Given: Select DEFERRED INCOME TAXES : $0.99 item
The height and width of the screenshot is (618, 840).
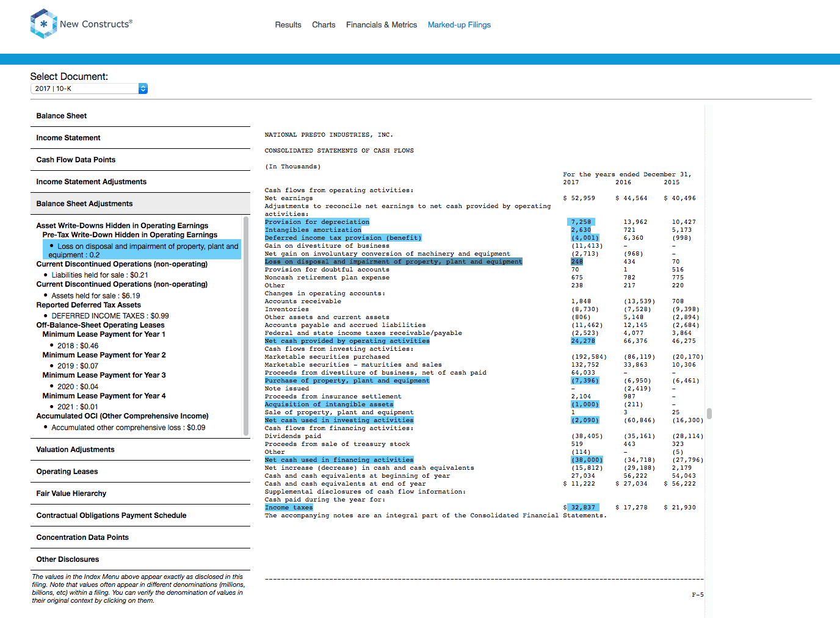Looking at the screenshot, I should coord(110,316).
